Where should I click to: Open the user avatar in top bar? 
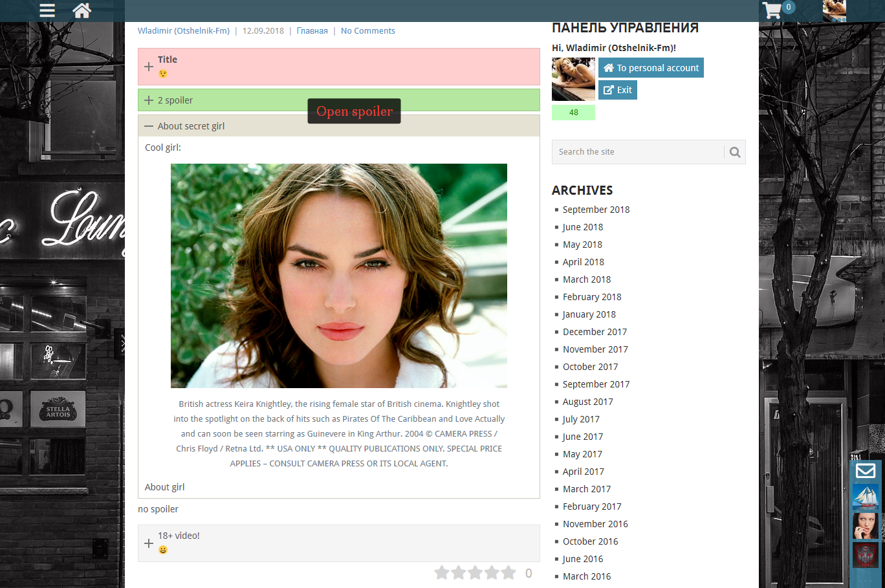click(835, 10)
